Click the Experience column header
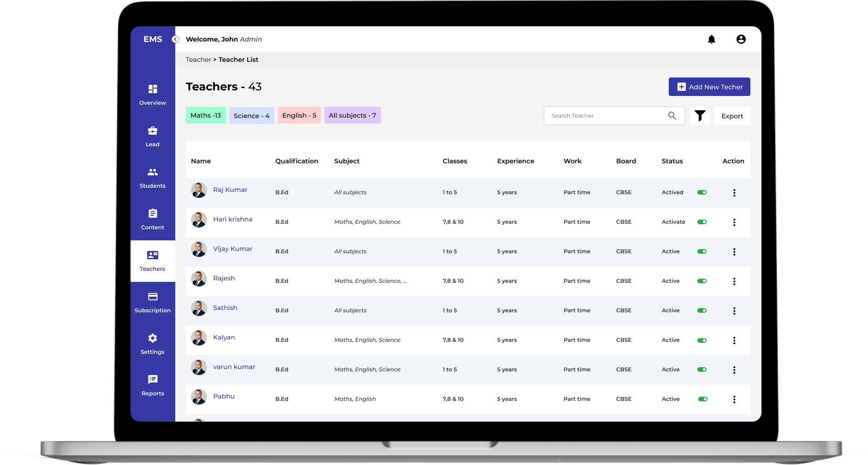Screen dimensions: 868x465 tap(516, 161)
